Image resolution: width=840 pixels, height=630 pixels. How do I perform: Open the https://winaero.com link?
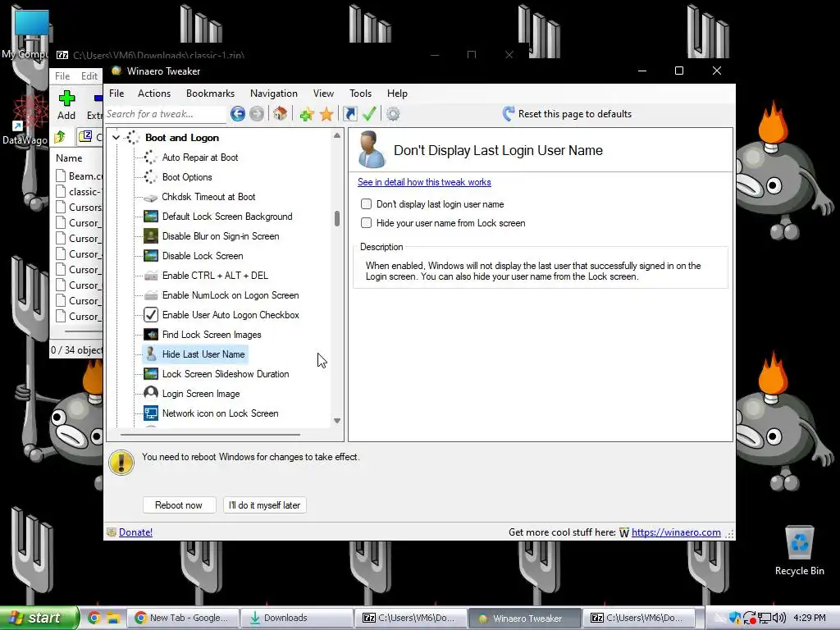[676, 532]
